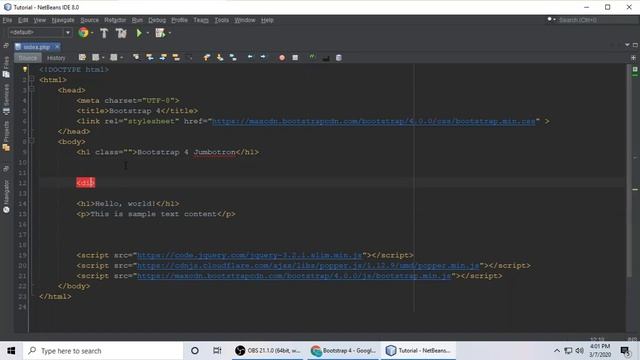
Task: Click the Clean and Build icon
Action: pyautogui.click(x=121, y=33)
